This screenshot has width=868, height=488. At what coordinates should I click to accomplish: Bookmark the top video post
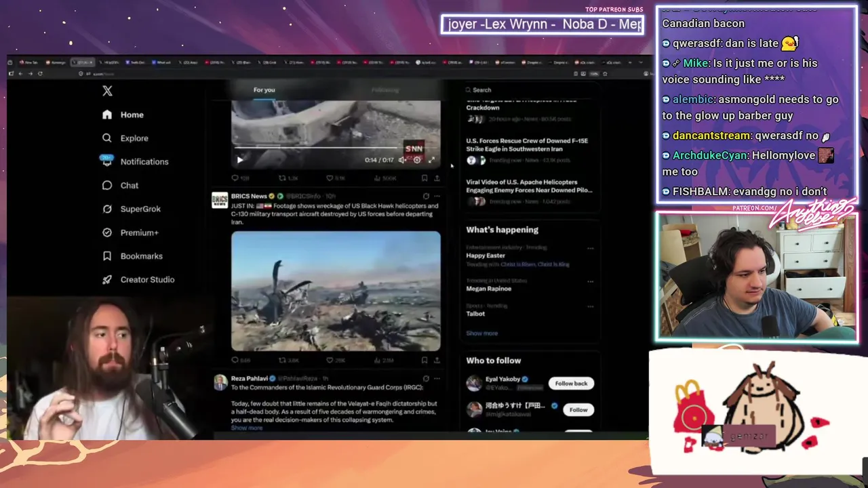click(x=425, y=178)
